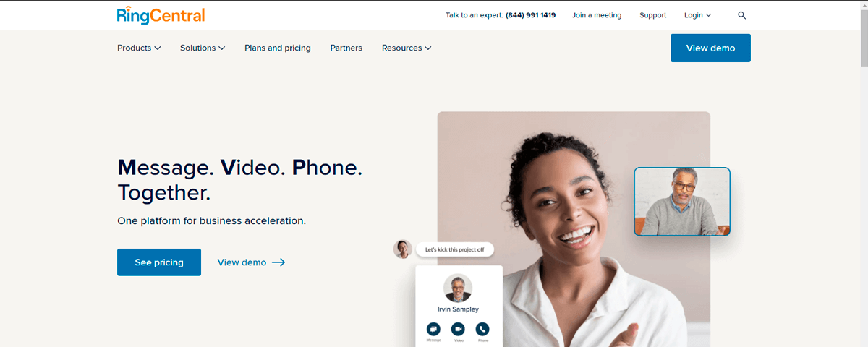Viewport: 868px width, 347px height.
Task: Click the blue View demo button
Action: pyautogui.click(x=710, y=48)
